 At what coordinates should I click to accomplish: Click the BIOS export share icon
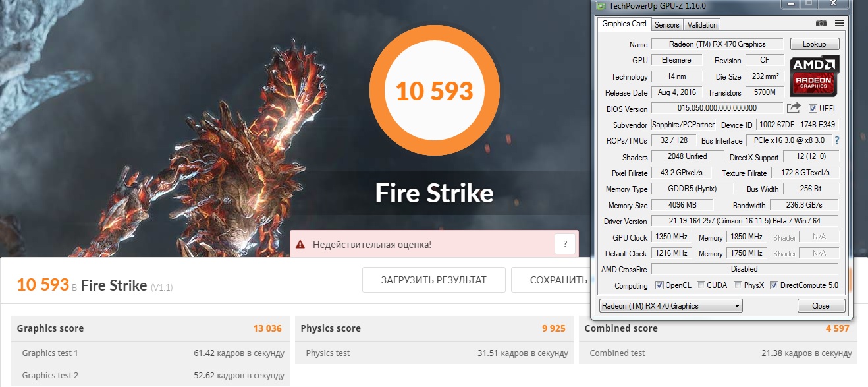[794, 108]
